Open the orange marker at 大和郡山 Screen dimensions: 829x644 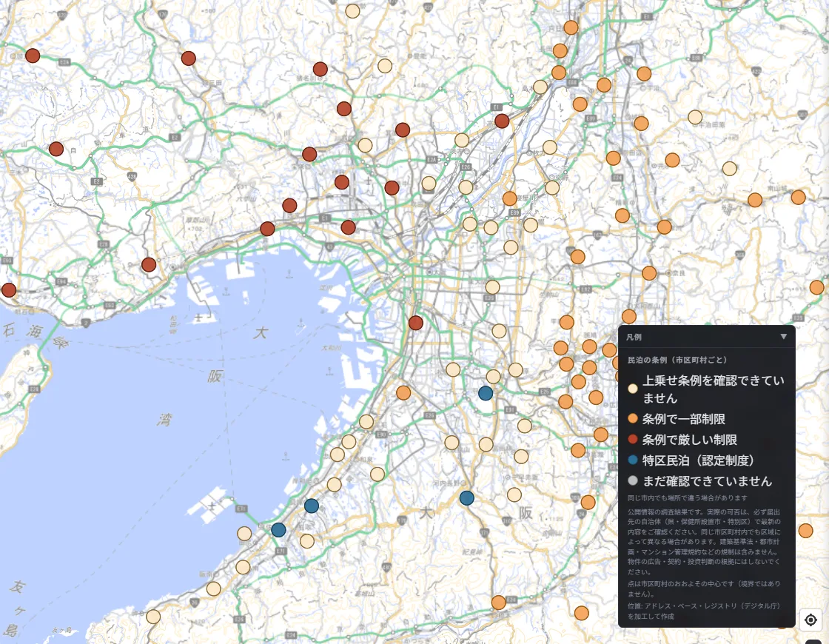point(628,316)
